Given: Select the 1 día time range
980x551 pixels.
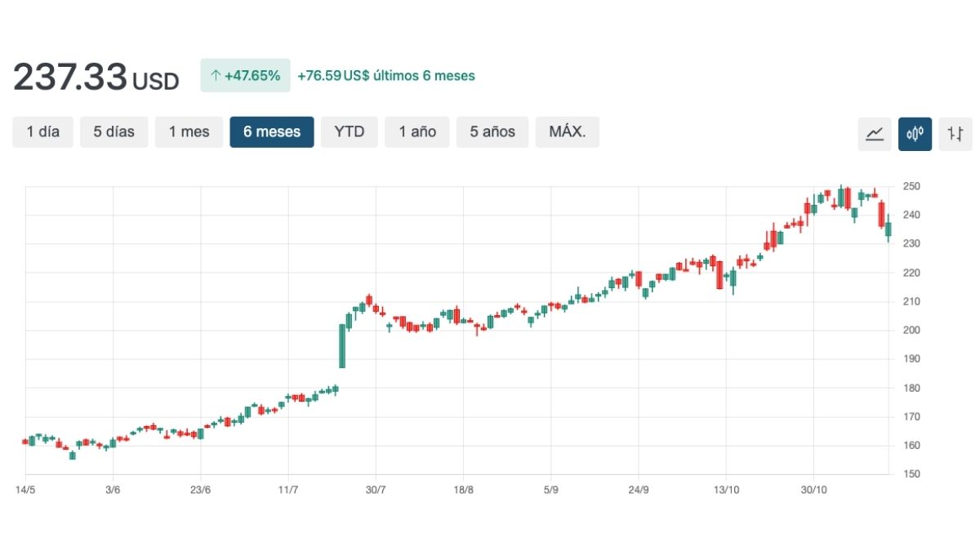Looking at the screenshot, I should (x=43, y=131).
